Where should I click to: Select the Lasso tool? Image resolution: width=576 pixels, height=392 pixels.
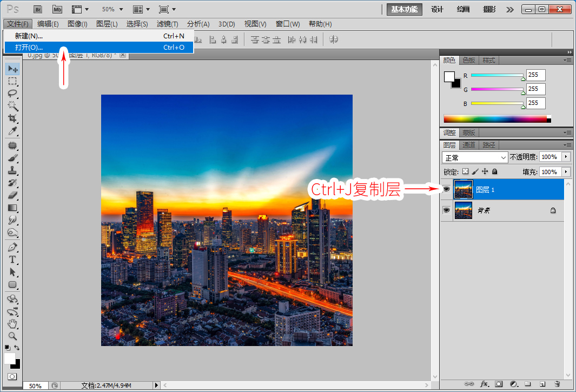[x=12, y=94]
